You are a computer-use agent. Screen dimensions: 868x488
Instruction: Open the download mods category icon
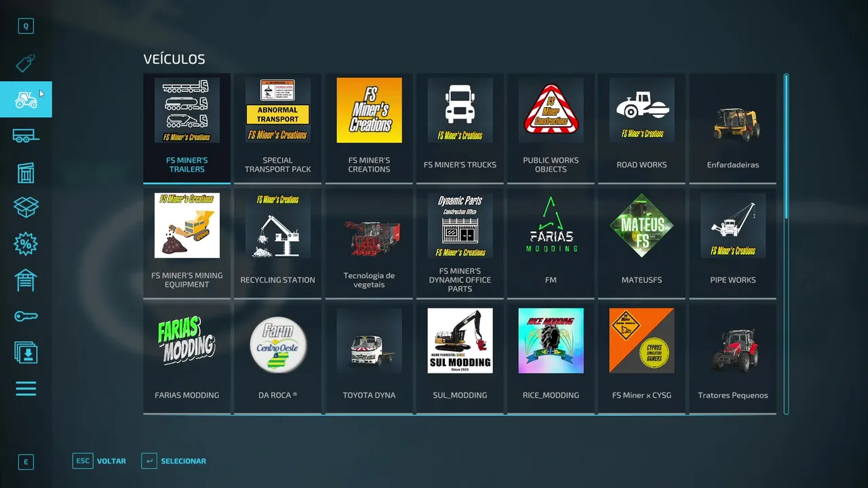click(26, 352)
